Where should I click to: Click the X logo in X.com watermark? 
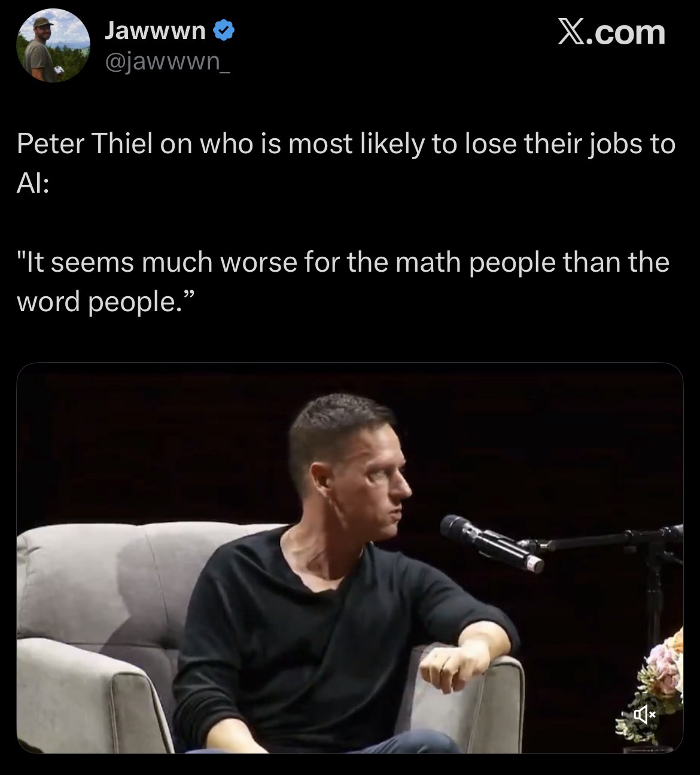(573, 32)
